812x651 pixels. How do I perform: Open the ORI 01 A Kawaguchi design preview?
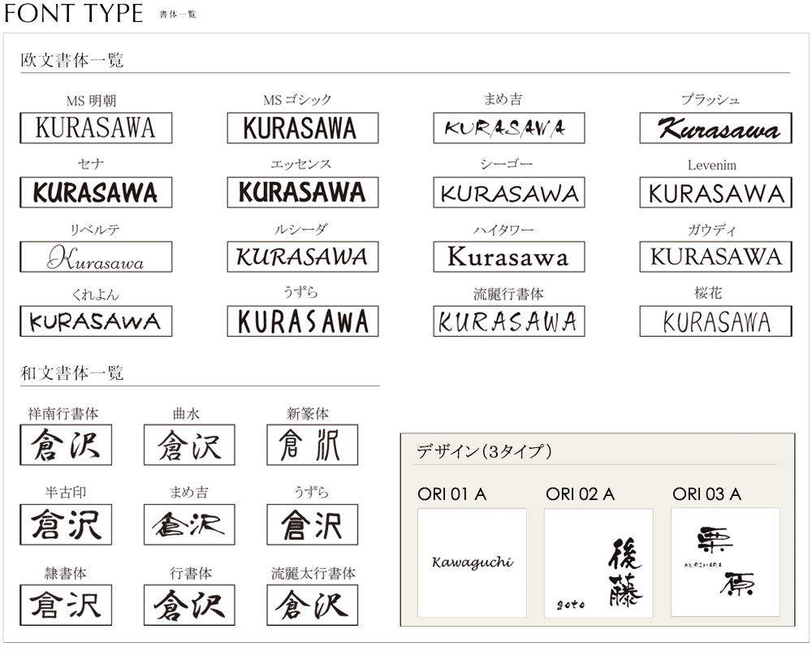(472, 563)
